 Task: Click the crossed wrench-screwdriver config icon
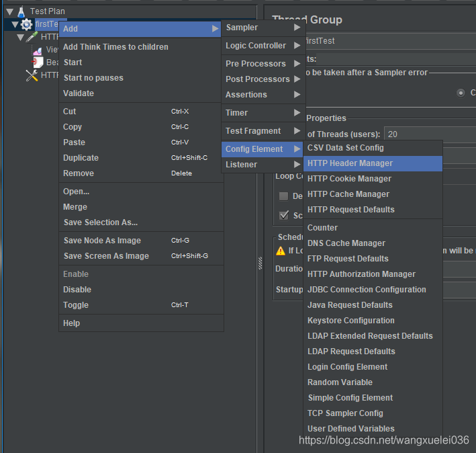32,75
